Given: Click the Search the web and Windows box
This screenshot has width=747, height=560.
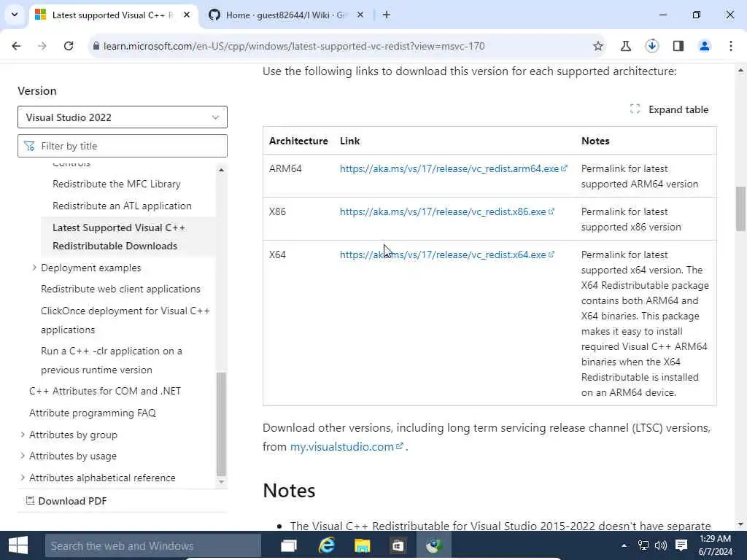Looking at the screenshot, I should click(153, 545).
